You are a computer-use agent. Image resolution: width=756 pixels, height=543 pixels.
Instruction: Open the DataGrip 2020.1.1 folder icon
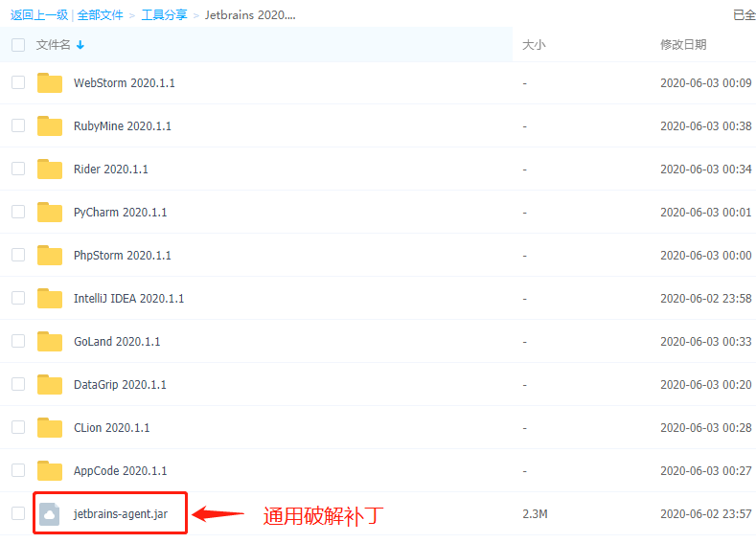pos(50,384)
